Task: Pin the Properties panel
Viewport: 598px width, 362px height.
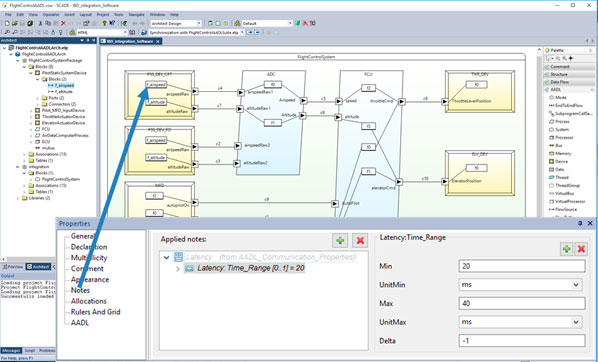Action: coord(580,223)
